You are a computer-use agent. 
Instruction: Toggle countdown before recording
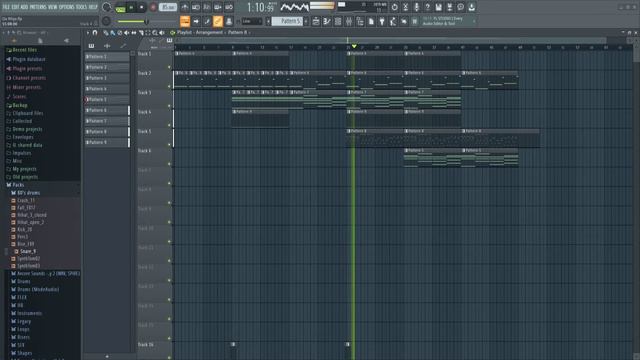click(207, 7)
